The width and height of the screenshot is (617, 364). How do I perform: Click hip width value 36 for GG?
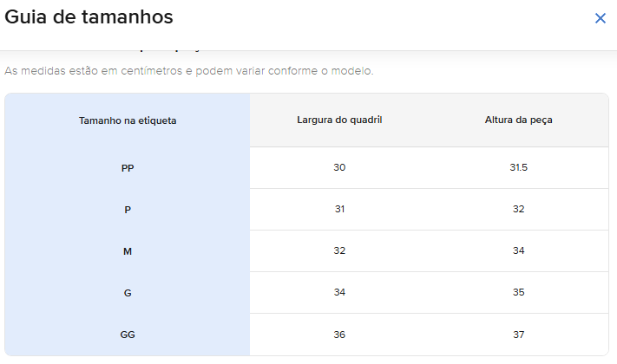pos(339,334)
